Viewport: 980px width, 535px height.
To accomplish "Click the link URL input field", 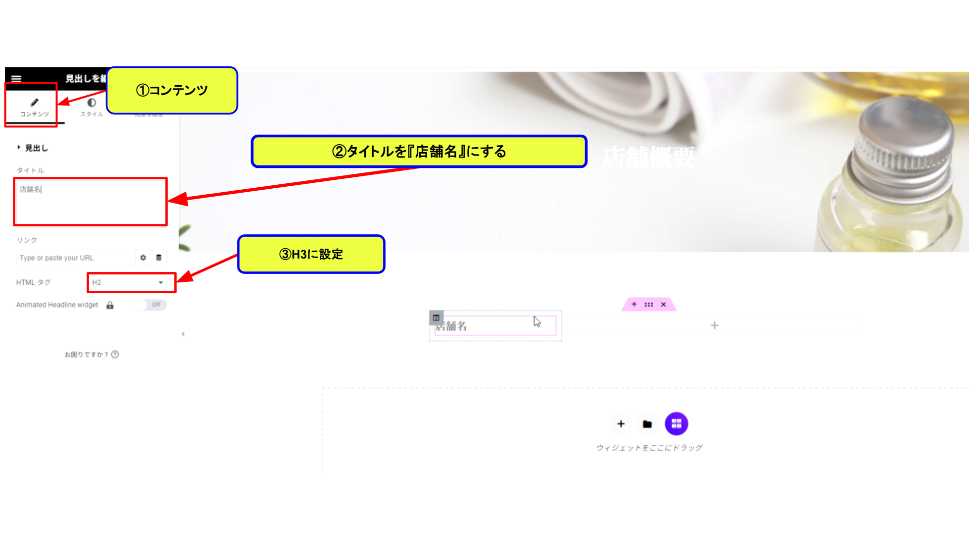I will pyautogui.click(x=75, y=258).
